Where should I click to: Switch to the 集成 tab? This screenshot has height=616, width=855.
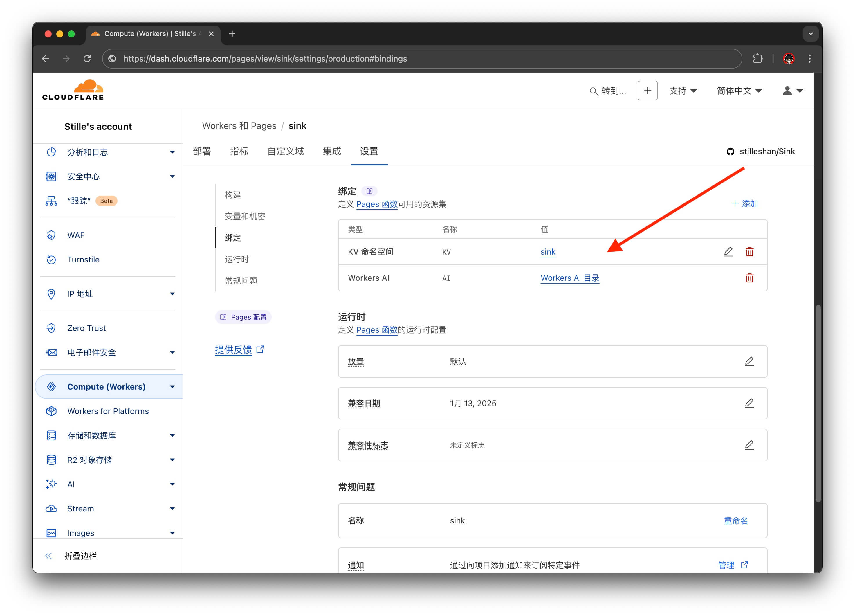(332, 151)
